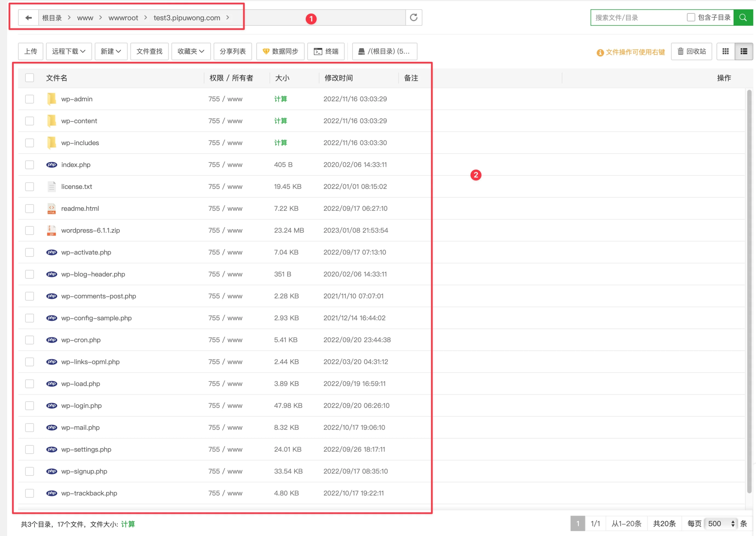Refresh the file list
Viewport: 756px width, 536px height.
414,17
